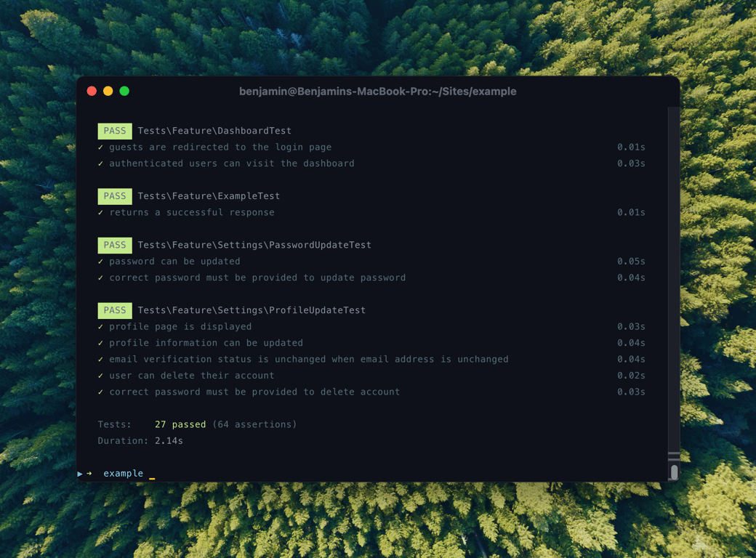Screen dimensions: 756x558
Task: Click the benjamin@Benjamins-MacBook-Pro title bar text
Action: [x=377, y=91]
